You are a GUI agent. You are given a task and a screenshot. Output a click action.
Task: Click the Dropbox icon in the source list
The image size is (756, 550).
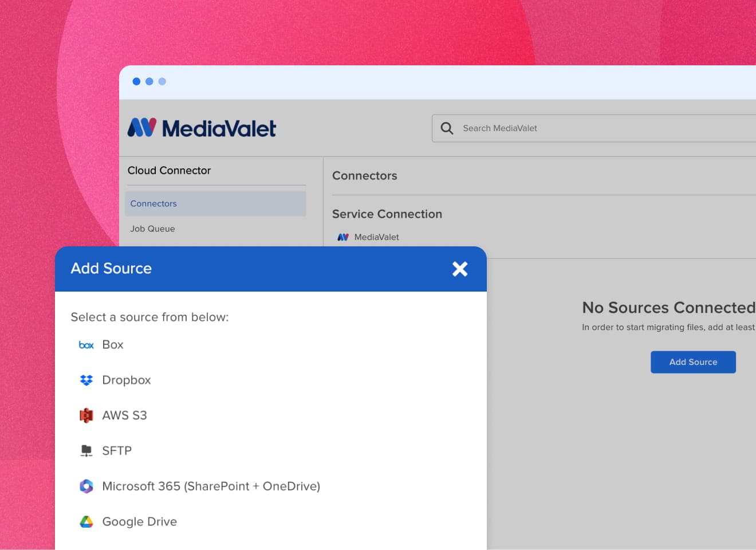86,380
